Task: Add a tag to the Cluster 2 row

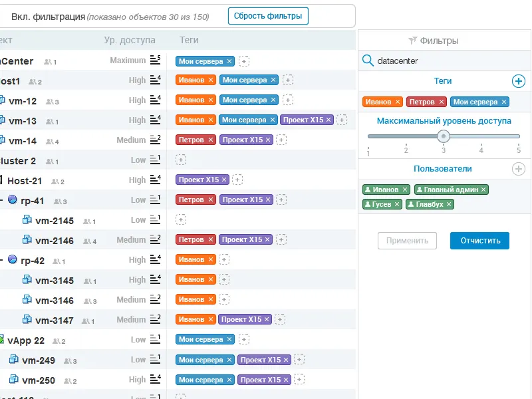Action: tap(181, 160)
